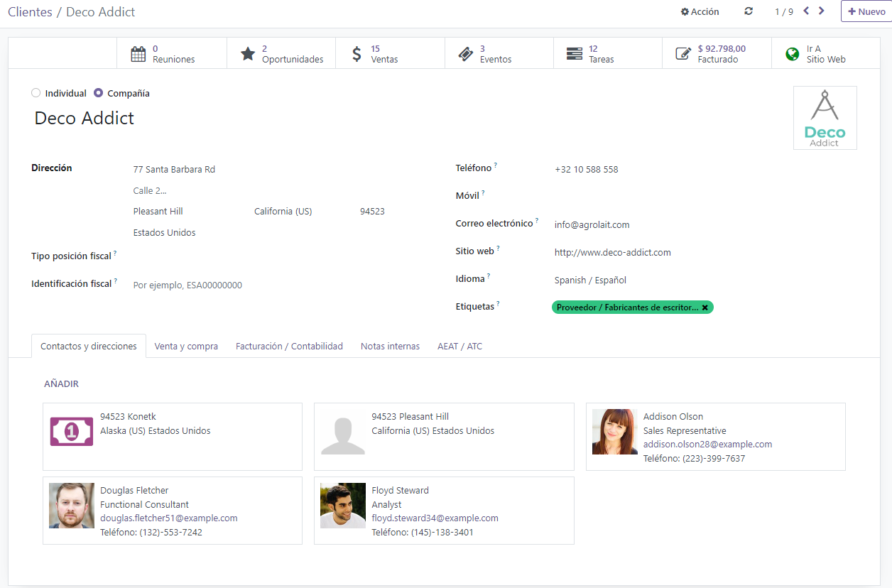Click the Facturado invoice icon
This screenshot has width=892, height=588.
coord(681,52)
